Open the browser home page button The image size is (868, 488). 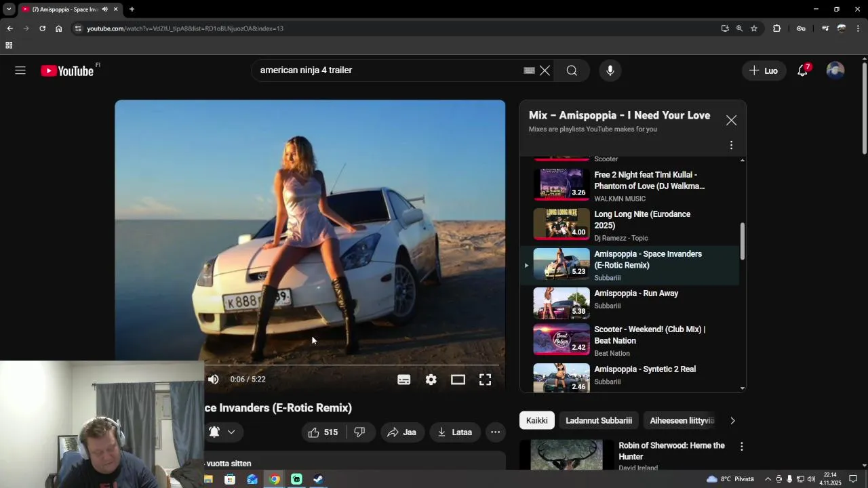click(59, 28)
